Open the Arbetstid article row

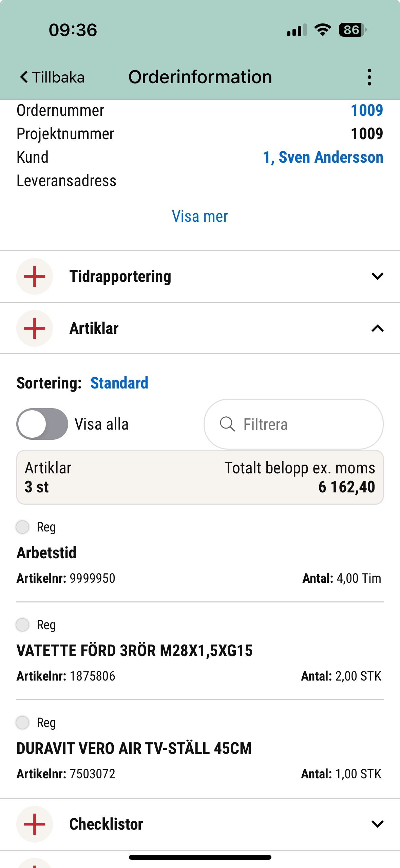tap(47, 553)
